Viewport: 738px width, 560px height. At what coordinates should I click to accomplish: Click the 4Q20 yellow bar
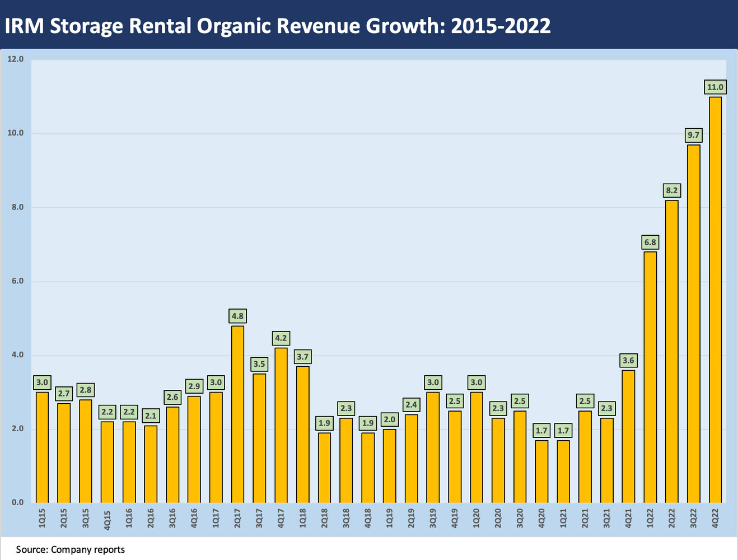[x=541, y=472]
